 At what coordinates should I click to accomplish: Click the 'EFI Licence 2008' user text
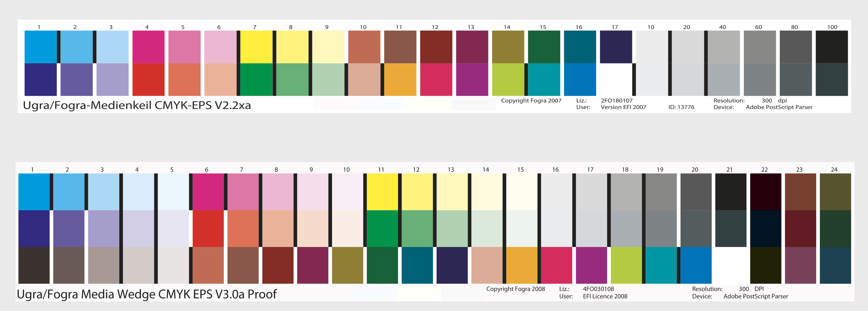[x=605, y=296]
